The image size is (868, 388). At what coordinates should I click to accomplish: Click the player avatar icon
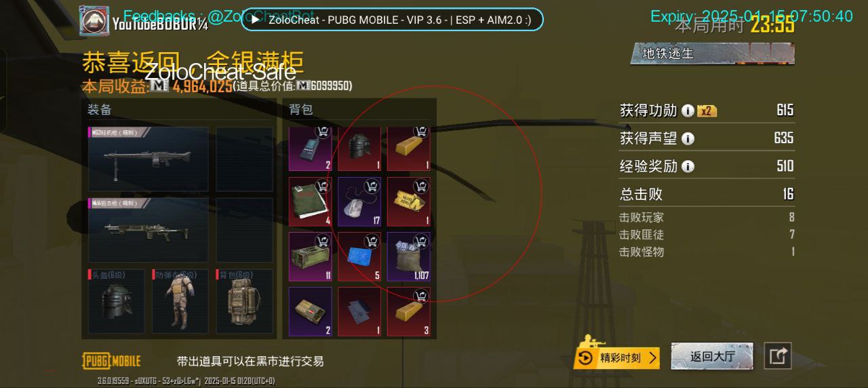coord(94,20)
